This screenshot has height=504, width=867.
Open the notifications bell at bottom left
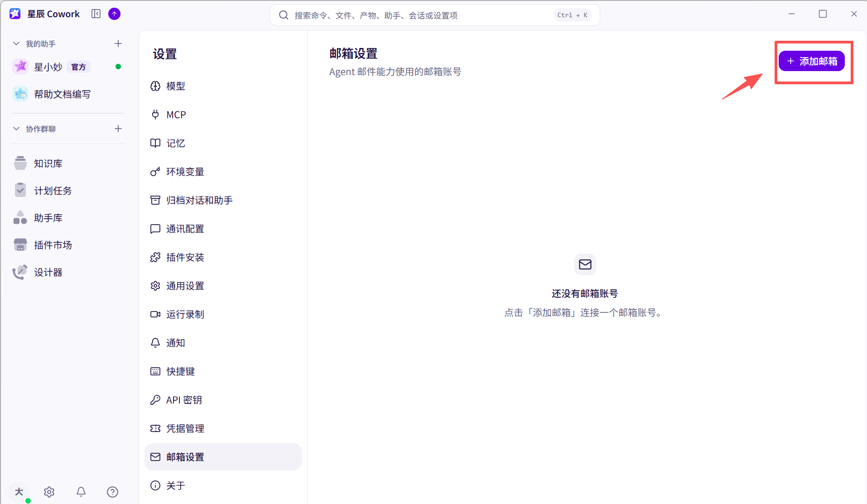pyautogui.click(x=81, y=492)
